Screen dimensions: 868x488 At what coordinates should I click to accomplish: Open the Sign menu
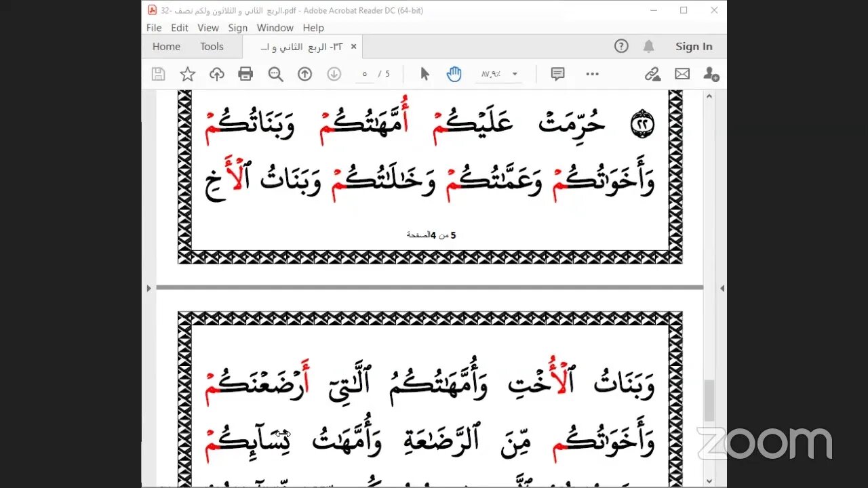pyautogui.click(x=238, y=28)
